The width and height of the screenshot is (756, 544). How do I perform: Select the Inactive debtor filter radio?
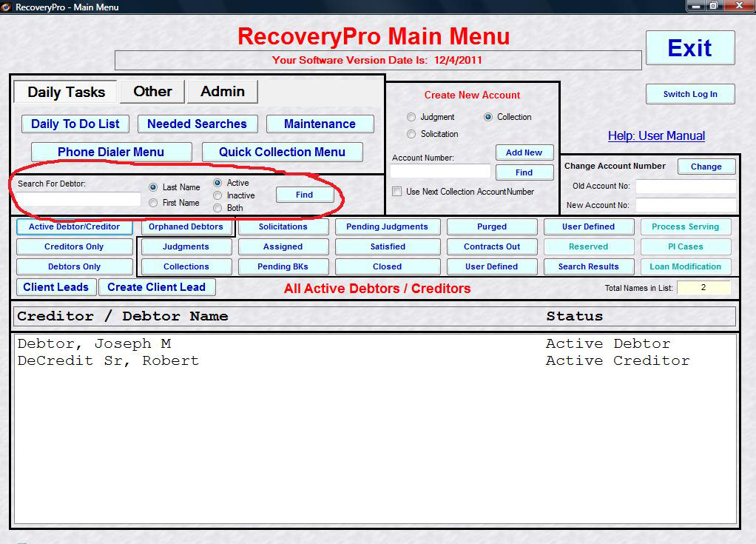tap(217, 195)
